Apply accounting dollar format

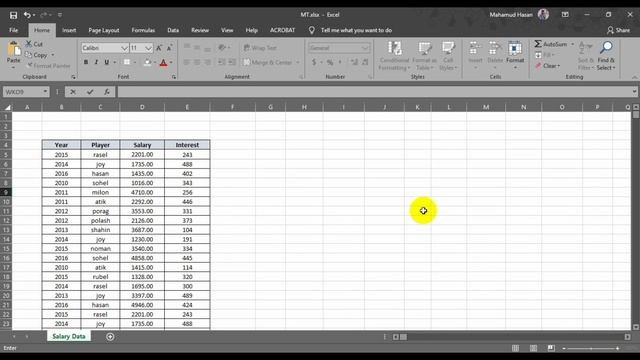click(x=313, y=62)
